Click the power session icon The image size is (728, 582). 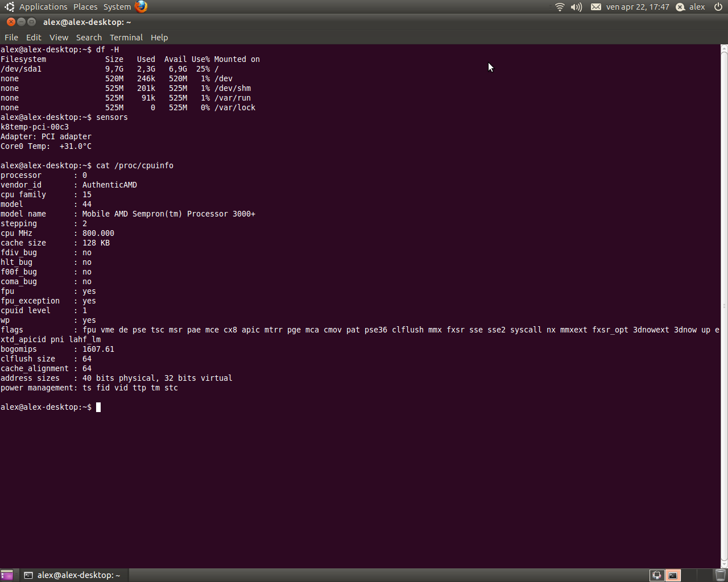pyautogui.click(x=718, y=7)
